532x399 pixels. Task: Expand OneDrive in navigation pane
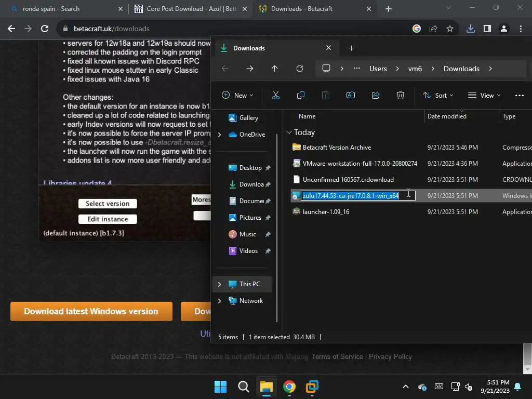pos(220,135)
